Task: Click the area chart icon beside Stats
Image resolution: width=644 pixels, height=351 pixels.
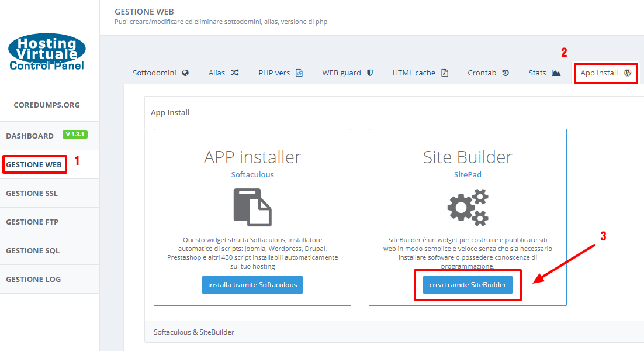Action: click(x=556, y=73)
